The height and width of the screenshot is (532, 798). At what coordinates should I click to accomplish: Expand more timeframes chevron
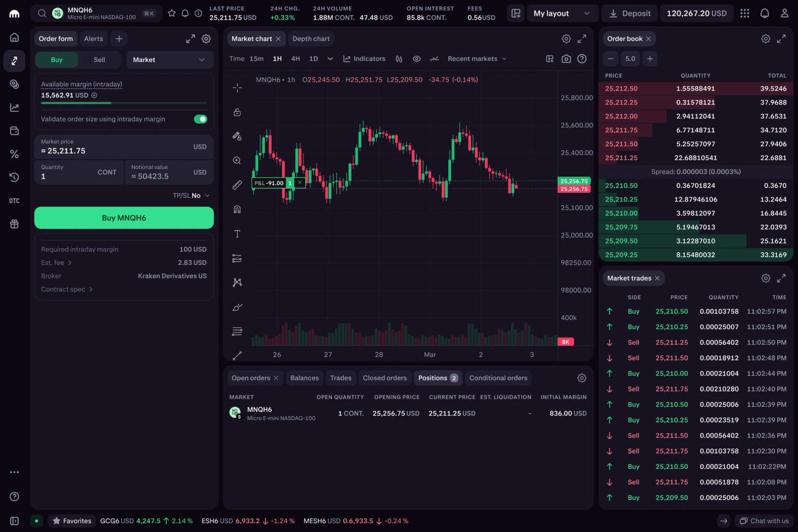tap(330, 59)
